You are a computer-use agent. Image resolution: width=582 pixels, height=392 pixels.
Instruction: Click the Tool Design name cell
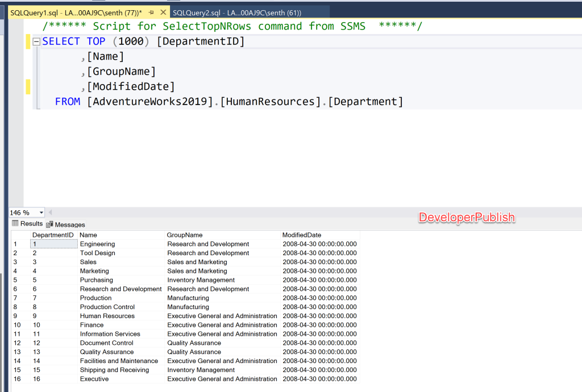click(x=97, y=253)
